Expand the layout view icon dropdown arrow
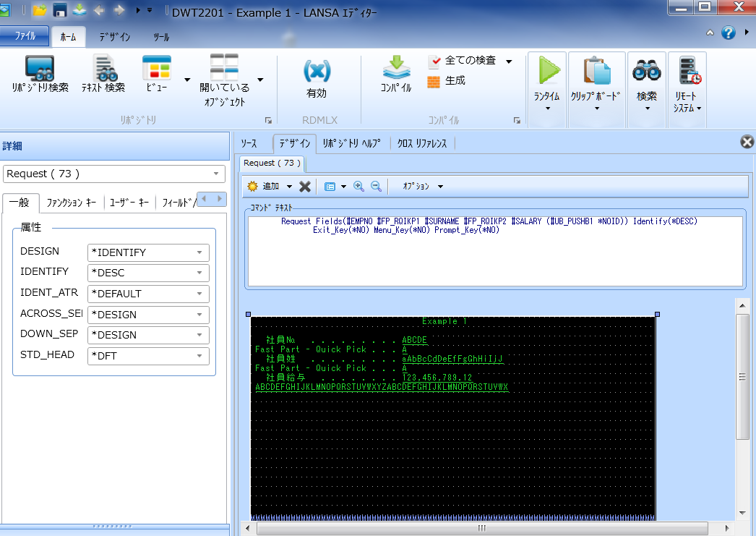 click(343, 187)
